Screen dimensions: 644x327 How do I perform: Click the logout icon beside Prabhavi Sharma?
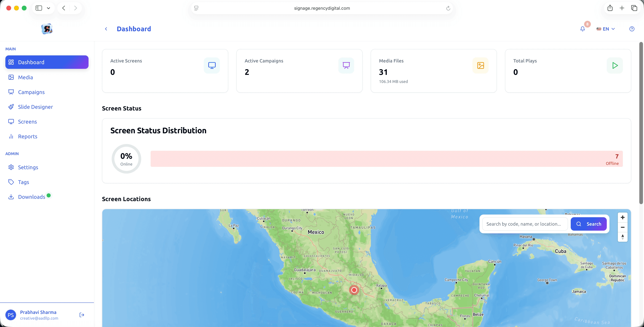pos(82,315)
